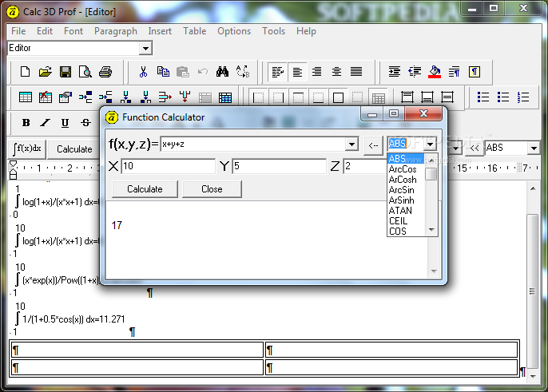Click the Delete table icon with red X
This screenshot has width=548, height=392.
point(46,97)
